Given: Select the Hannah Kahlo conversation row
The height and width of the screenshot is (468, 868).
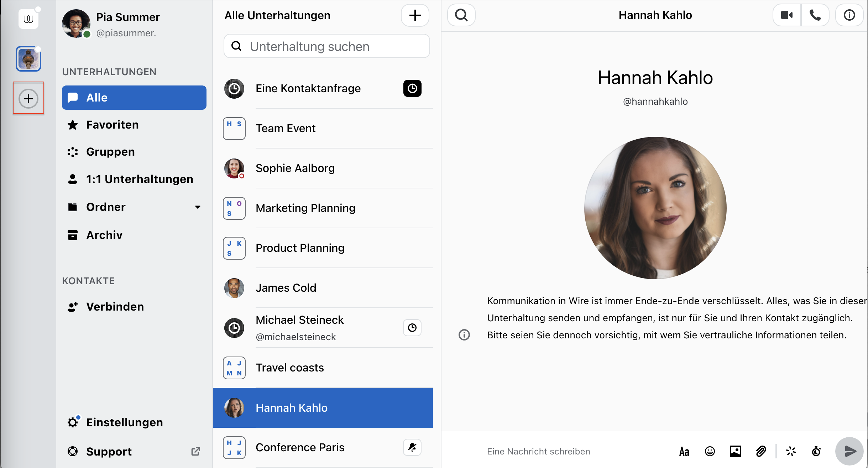Looking at the screenshot, I should pyautogui.click(x=323, y=408).
